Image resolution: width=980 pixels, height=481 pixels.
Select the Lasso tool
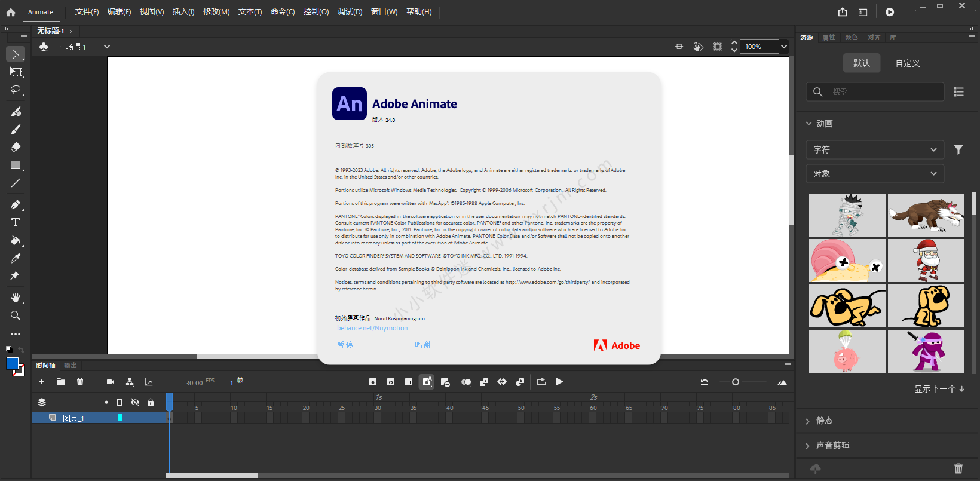pyautogui.click(x=16, y=90)
